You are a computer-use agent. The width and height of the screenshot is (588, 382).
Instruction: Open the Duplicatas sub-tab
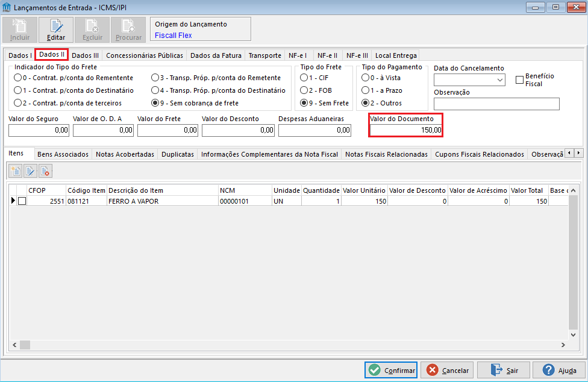tap(178, 154)
